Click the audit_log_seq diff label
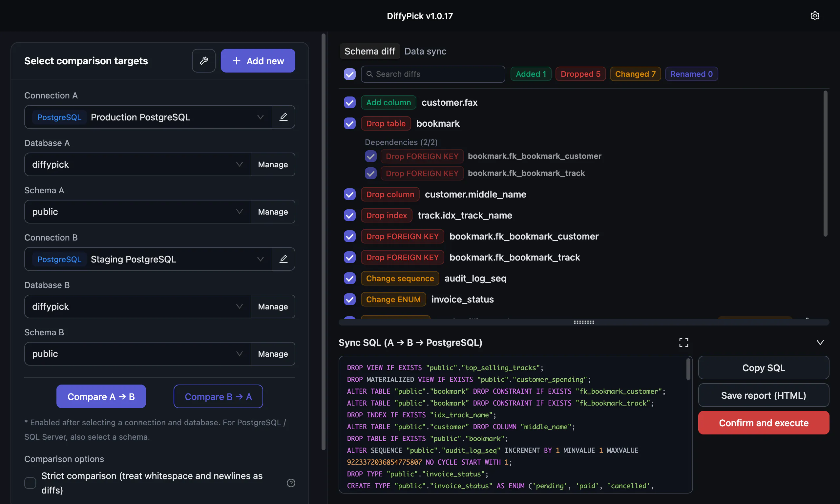 pyautogui.click(x=475, y=279)
